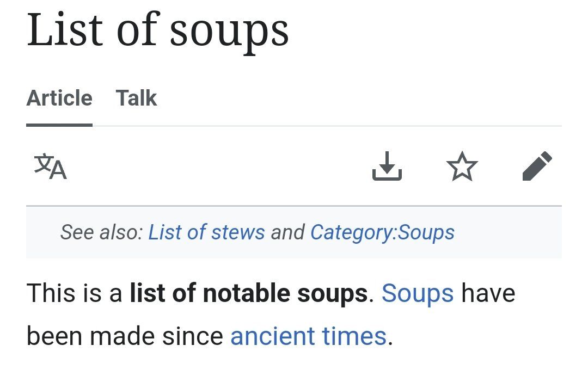Select the Article tab
Image resolution: width=588 pixels, height=376 pixels.
click(x=59, y=98)
